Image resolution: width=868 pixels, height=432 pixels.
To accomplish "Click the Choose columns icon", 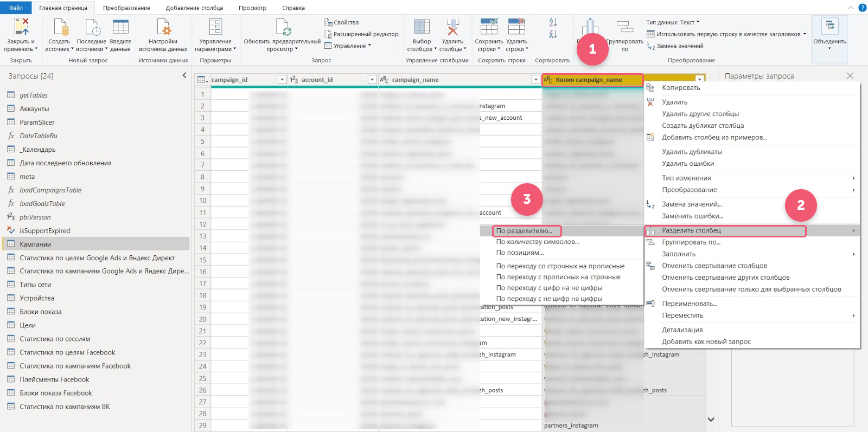I will [x=422, y=28].
